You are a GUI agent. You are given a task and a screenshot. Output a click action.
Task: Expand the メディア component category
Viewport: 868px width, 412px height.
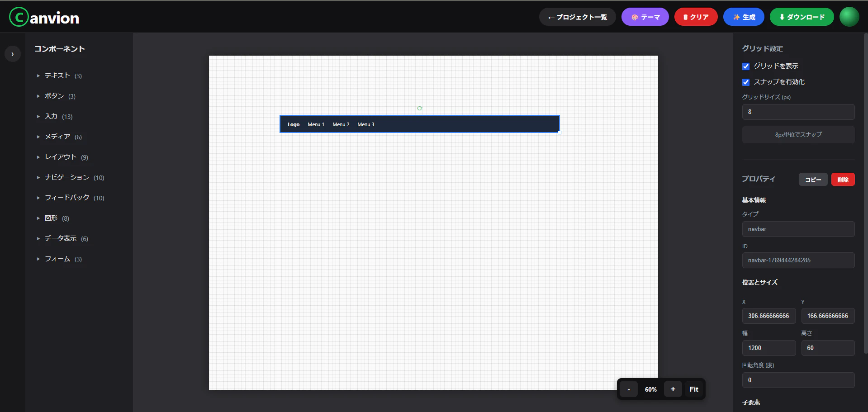point(59,137)
